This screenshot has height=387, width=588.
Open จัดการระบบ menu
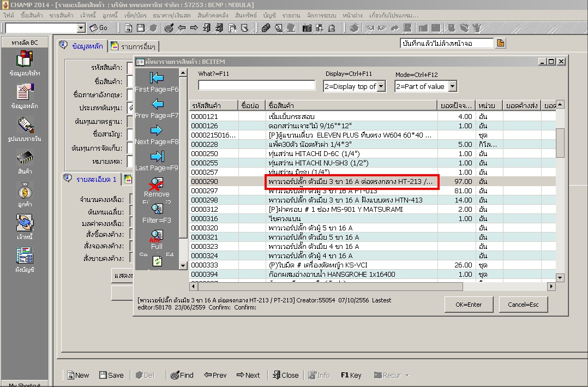point(321,15)
